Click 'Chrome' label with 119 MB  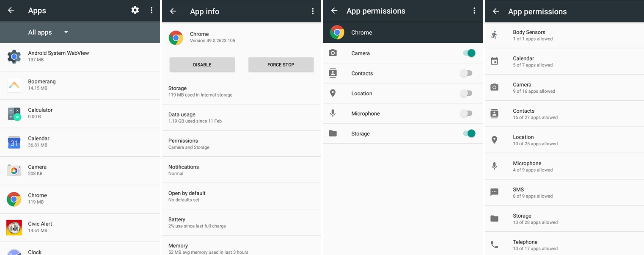[37, 195]
